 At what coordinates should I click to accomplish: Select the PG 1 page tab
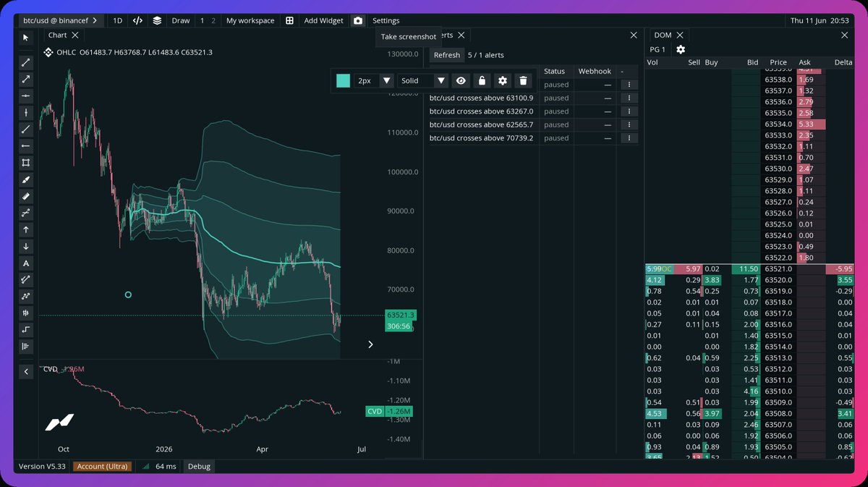[658, 49]
